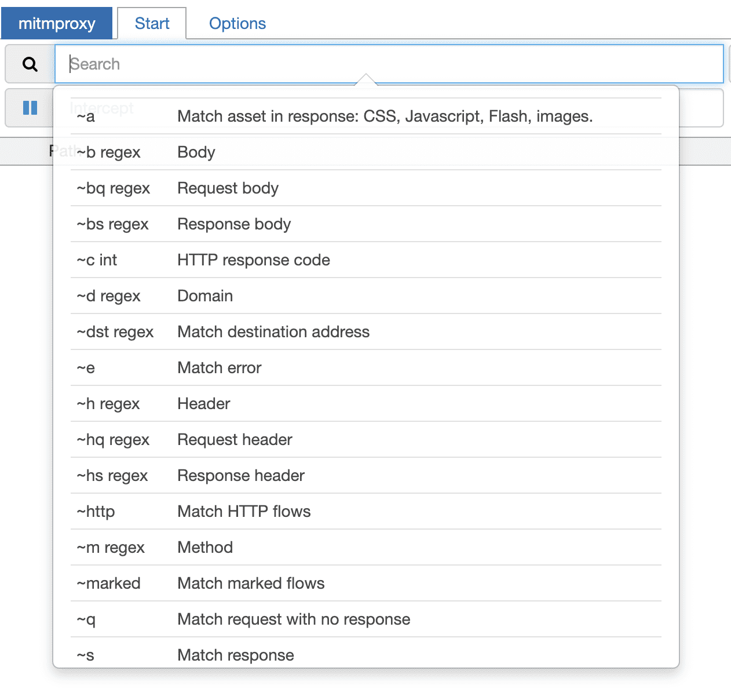
Task: Pick ~hs regex Response header filter
Action: pos(366,476)
